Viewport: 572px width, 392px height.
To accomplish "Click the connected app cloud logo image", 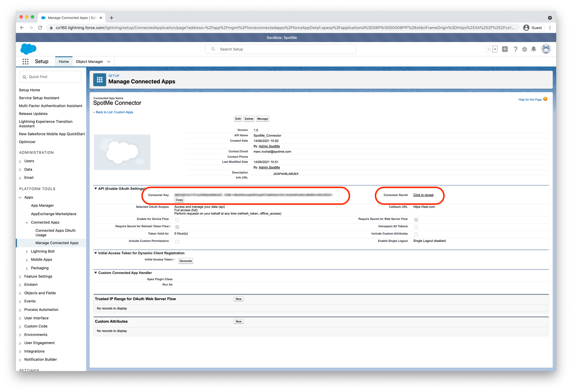I will pyautogui.click(x=122, y=152).
